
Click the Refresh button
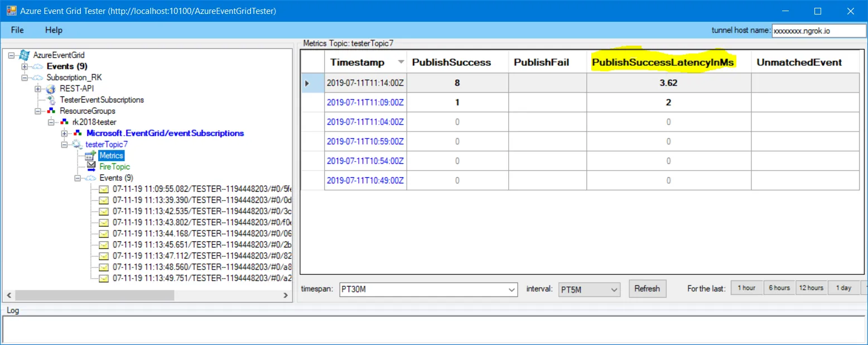click(x=647, y=289)
